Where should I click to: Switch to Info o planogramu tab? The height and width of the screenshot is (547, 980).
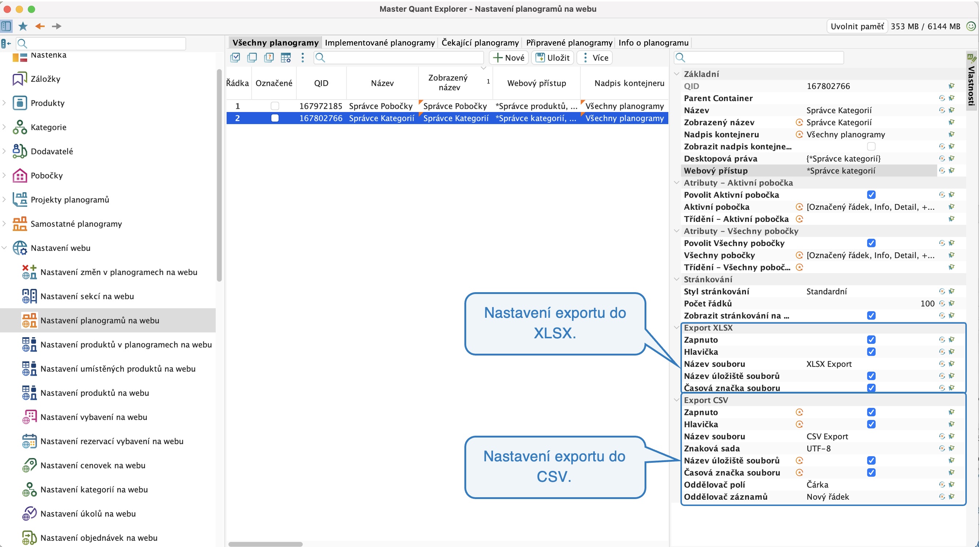click(x=653, y=42)
